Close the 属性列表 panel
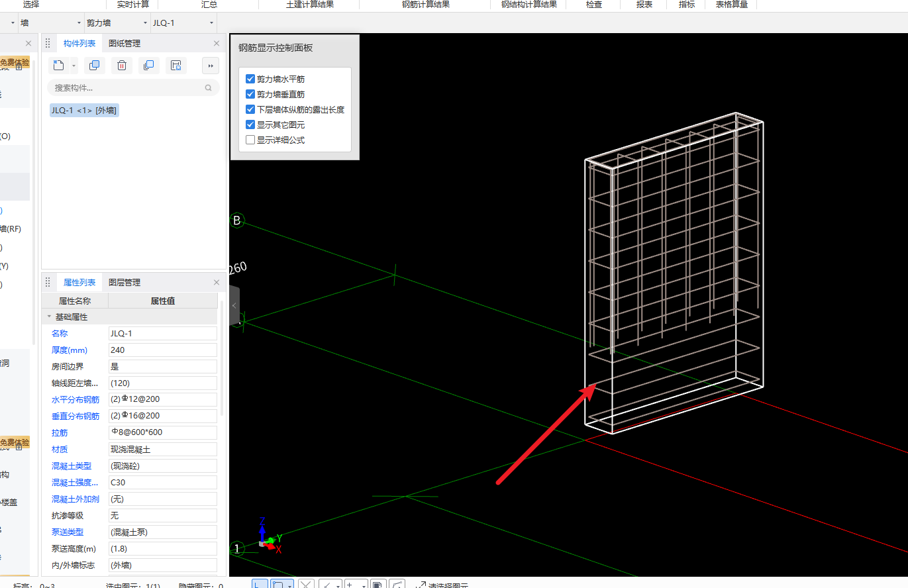This screenshot has height=588, width=908. tap(217, 283)
